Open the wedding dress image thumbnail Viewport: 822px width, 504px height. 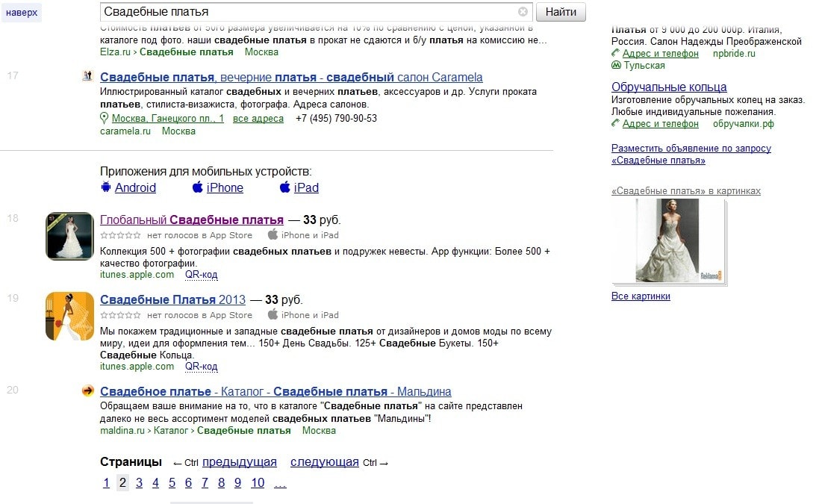point(667,240)
